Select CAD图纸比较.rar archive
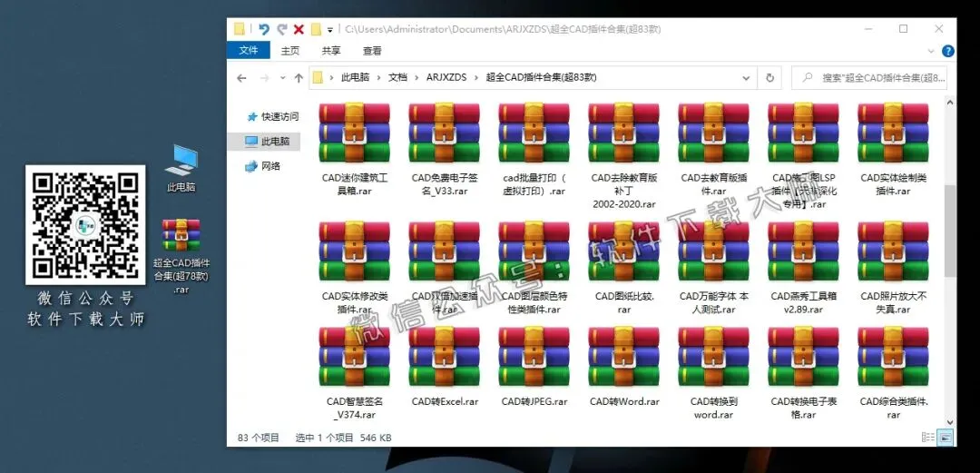980x473 pixels. 623,268
